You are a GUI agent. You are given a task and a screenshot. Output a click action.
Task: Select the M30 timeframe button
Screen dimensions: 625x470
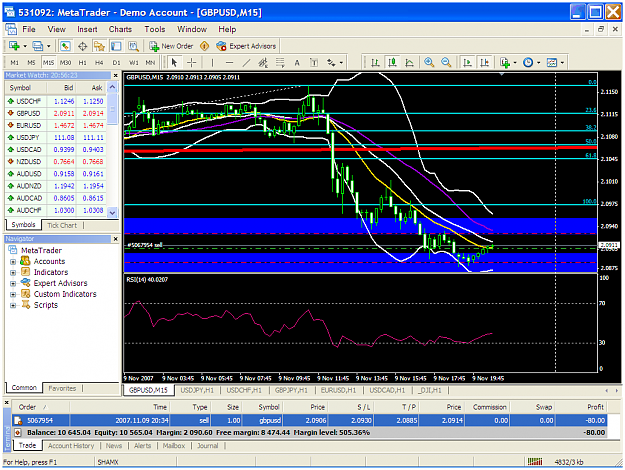click(x=65, y=63)
